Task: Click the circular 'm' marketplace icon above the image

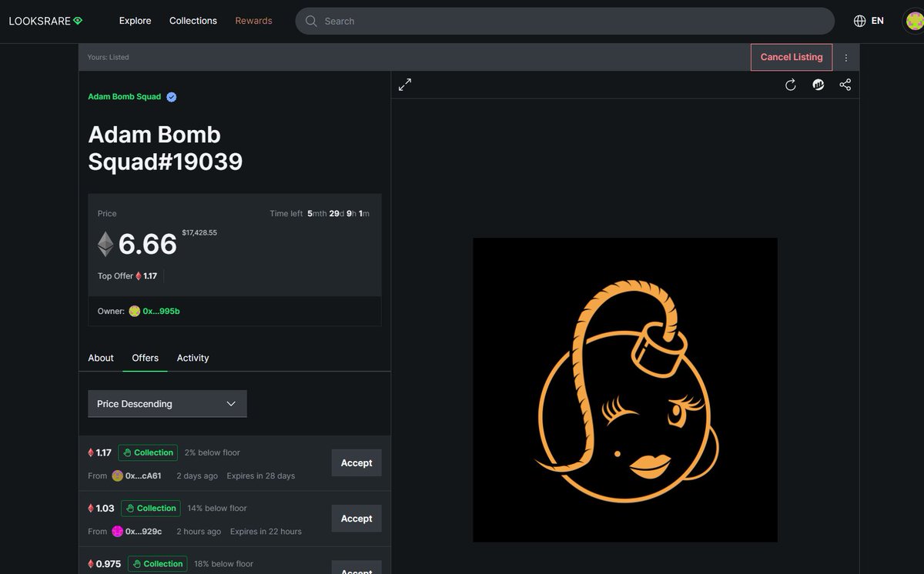Action: tap(818, 85)
